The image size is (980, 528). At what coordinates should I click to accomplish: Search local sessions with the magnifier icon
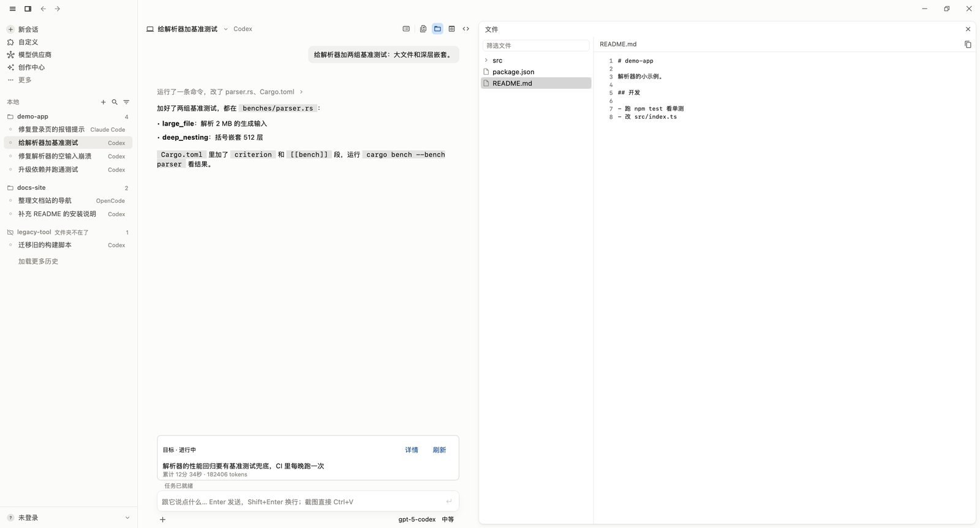115,102
